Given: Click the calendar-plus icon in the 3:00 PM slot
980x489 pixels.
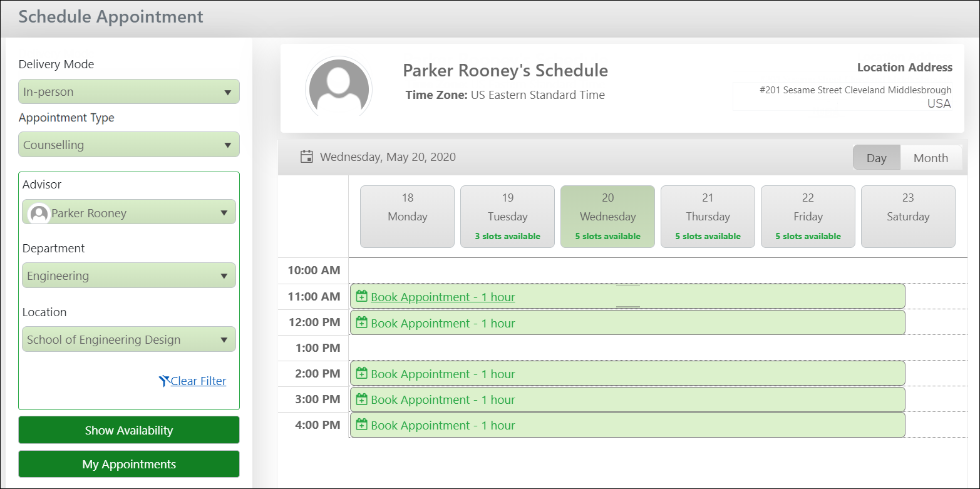Looking at the screenshot, I should pyautogui.click(x=361, y=399).
